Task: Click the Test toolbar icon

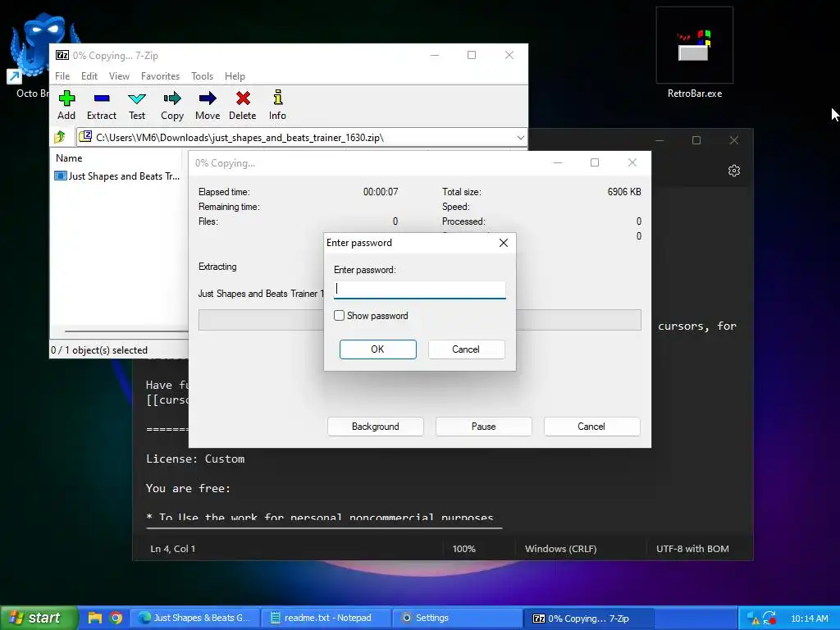Action: (x=137, y=105)
